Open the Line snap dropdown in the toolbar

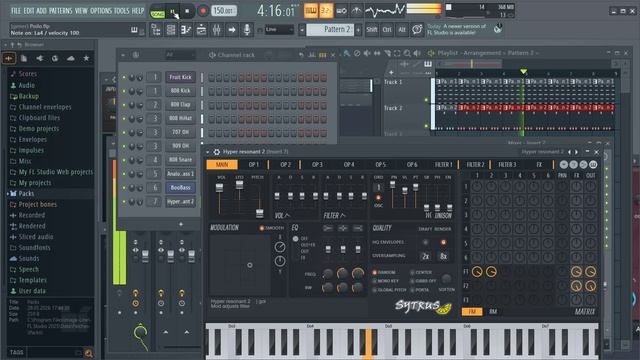[x=280, y=30]
